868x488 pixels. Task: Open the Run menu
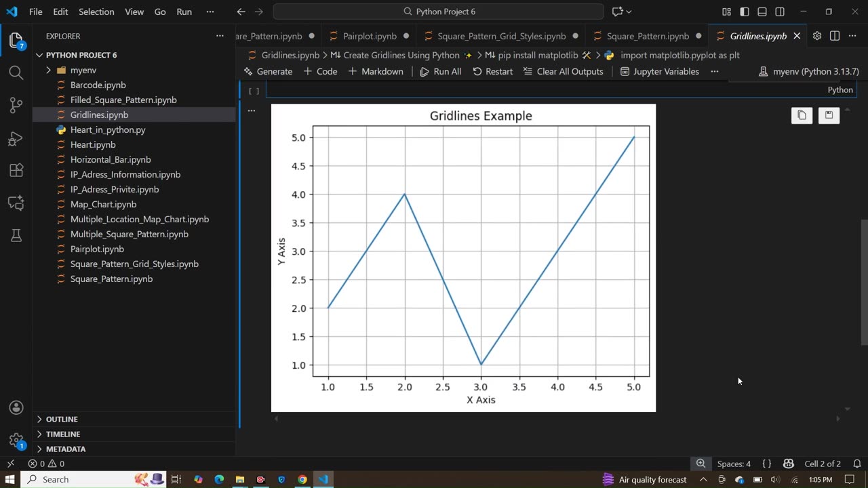(x=184, y=12)
